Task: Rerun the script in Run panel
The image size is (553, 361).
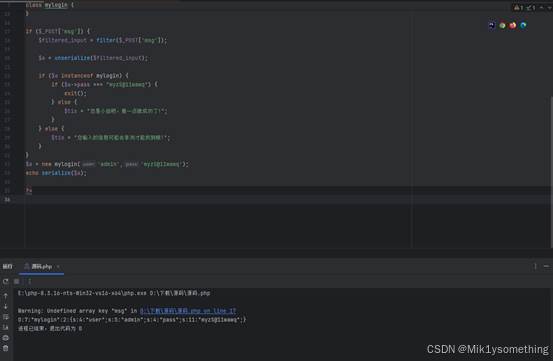Action: click(x=5, y=281)
